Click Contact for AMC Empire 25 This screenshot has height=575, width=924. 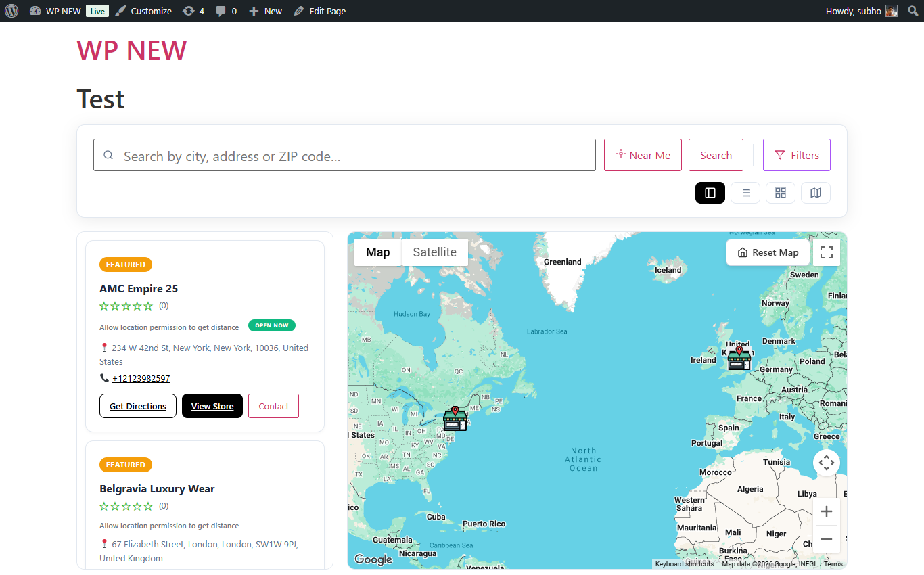[x=273, y=406]
